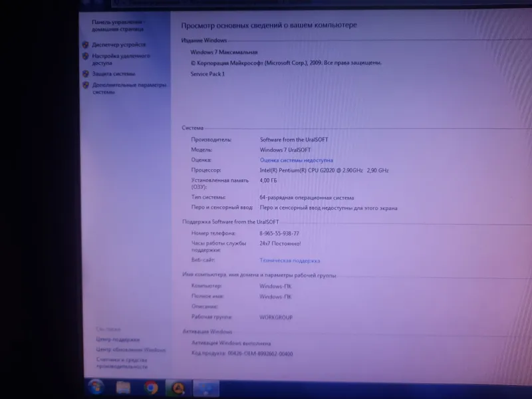
Task: Open the Диспетчер устройств link
Action: pos(119,45)
